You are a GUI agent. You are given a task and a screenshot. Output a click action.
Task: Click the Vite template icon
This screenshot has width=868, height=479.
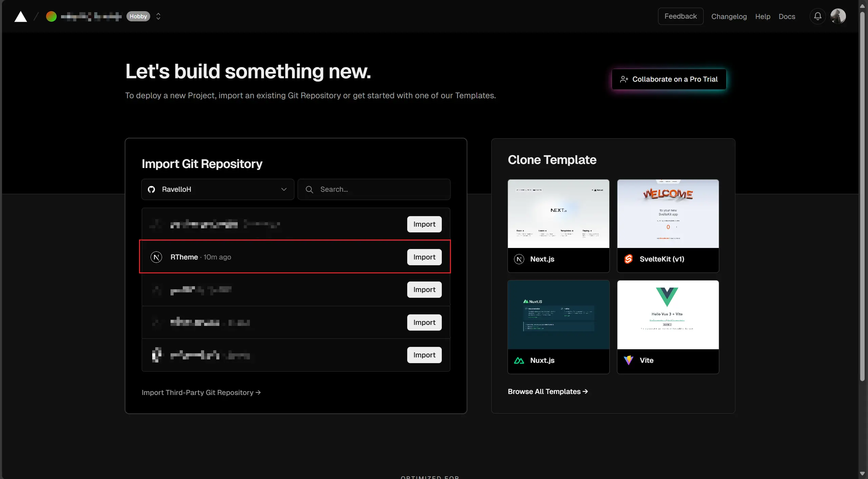pyautogui.click(x=628, y=360)
